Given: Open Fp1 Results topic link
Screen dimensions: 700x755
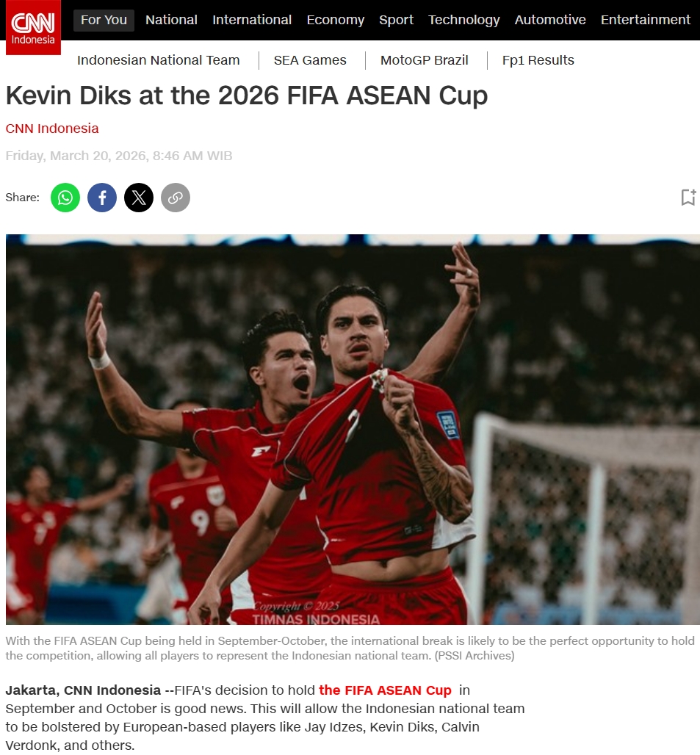Looking at the screenshot, I should (x=538, y=60).
